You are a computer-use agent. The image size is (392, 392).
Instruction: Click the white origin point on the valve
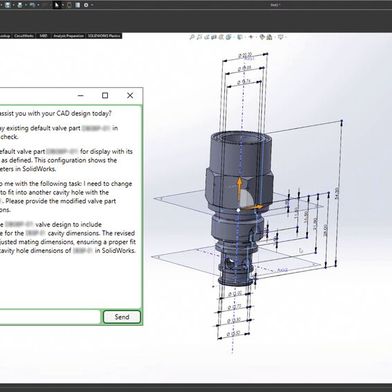[238, 210]
